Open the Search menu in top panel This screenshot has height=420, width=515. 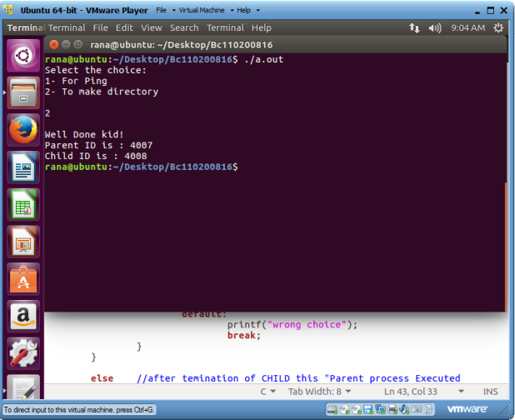184,27
